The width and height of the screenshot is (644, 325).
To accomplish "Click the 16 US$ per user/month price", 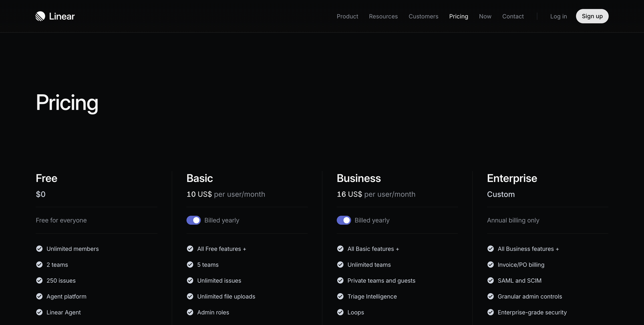I will 376,194.
